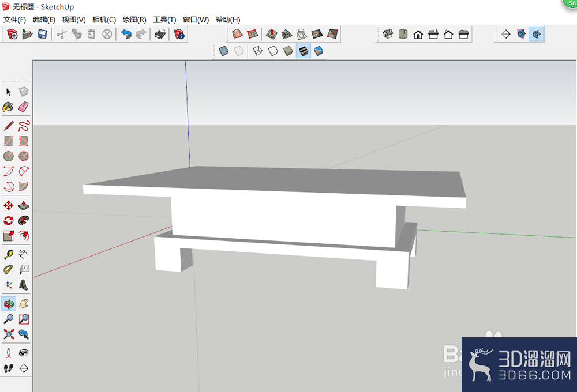
Task: Open the 文件(F) menu
Action: pos(14,20)
